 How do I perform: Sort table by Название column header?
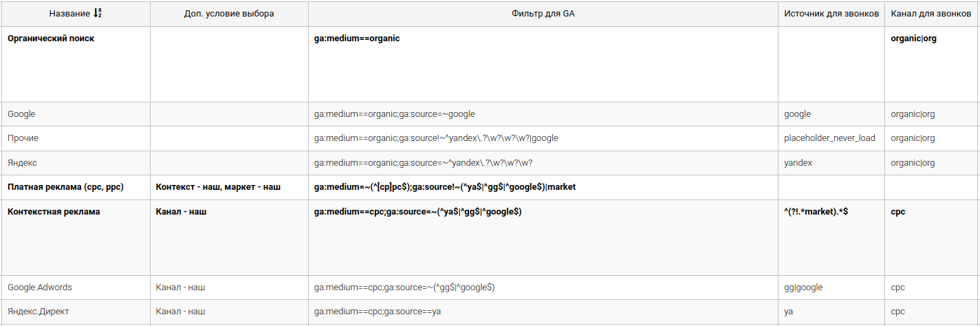tap(69, 14)
